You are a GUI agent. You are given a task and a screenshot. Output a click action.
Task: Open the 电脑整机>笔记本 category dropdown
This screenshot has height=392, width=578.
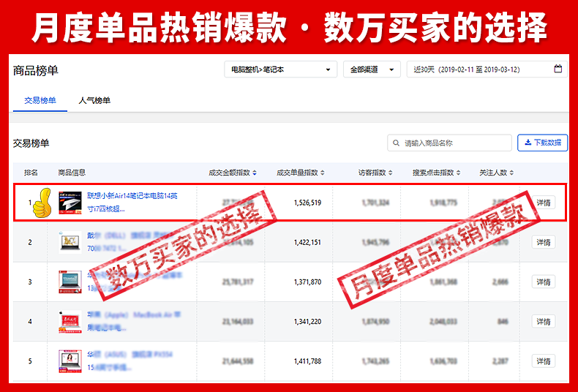280,69
